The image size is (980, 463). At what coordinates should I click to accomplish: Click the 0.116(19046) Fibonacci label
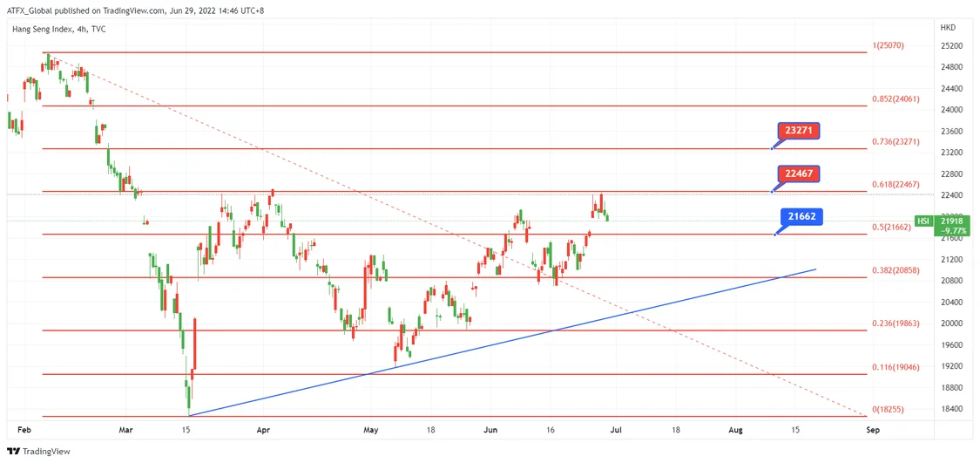click(x=896, y=367)
